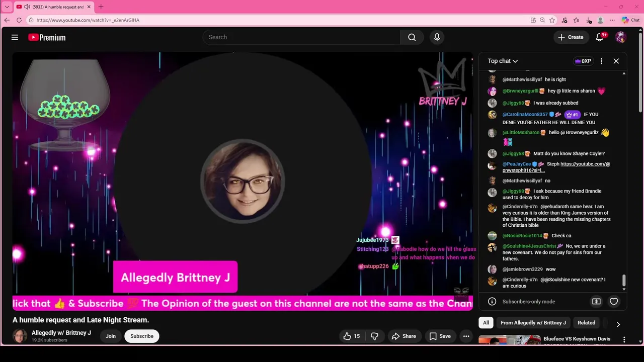The image size is (644, 362).
Task: Select the Related filter chip
Action: tap(586, 323)
